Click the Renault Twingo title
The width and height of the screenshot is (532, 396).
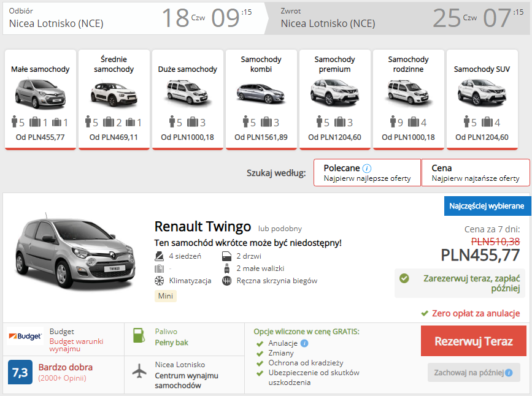click(202, 226)
